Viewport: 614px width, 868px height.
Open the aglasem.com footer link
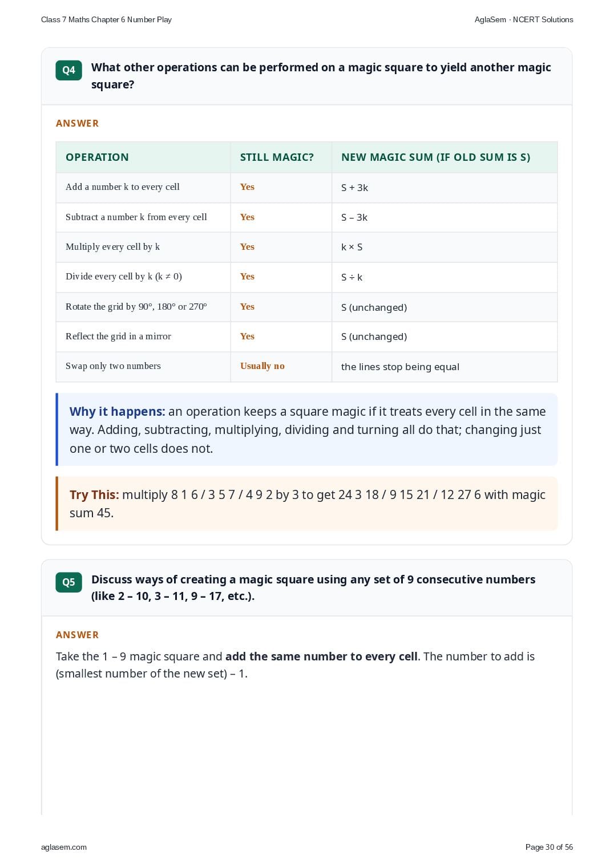[x=64, y=847]
